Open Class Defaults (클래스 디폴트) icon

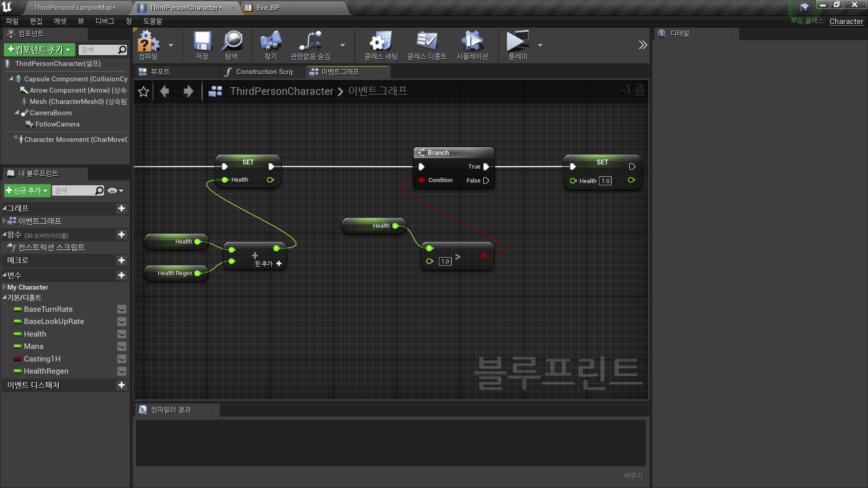tap(426, 42)
